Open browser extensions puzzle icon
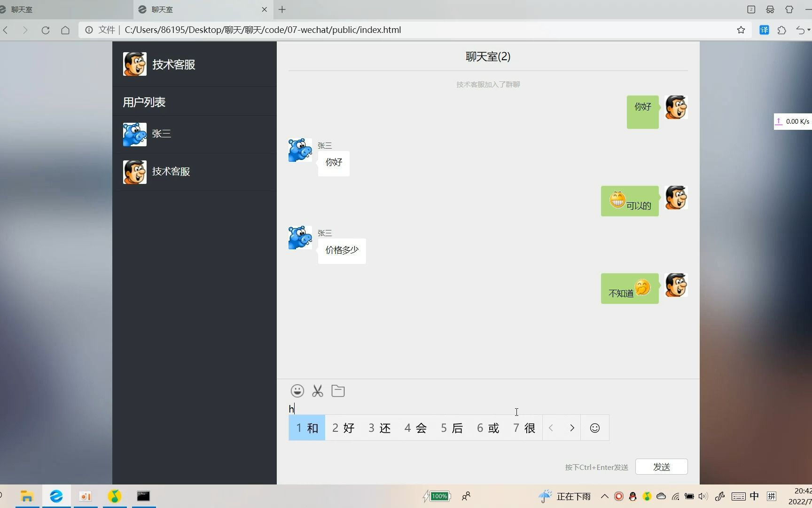 coord(782,30)
